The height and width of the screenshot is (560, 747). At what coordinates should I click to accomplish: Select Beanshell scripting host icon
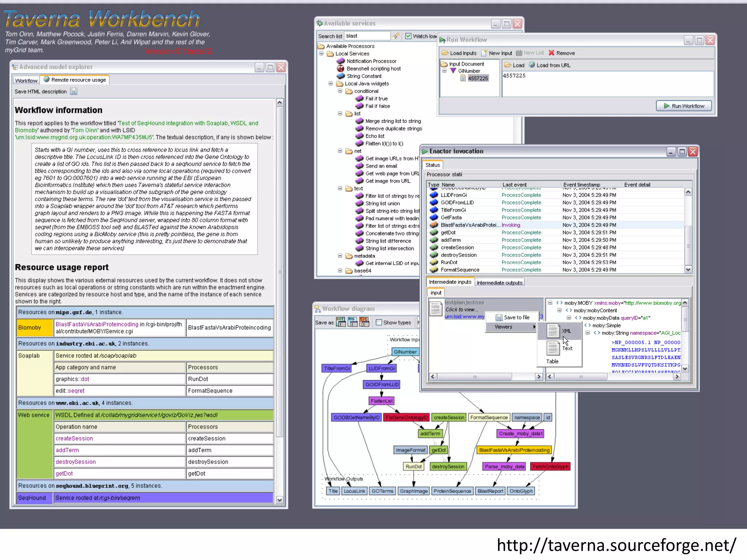341,69
